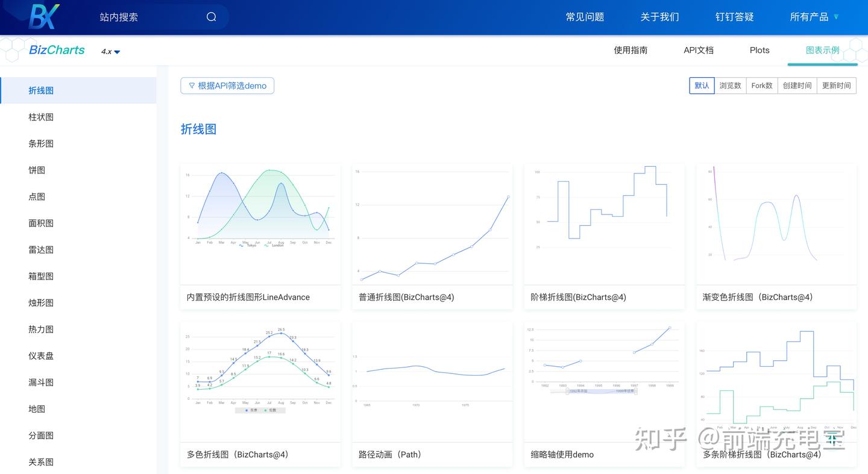This screenshot has height=474, width=868.
Task: Open the 普通折线图(BizCharts@4) demo
Action: pyautogui.click(x=432, y=224)
